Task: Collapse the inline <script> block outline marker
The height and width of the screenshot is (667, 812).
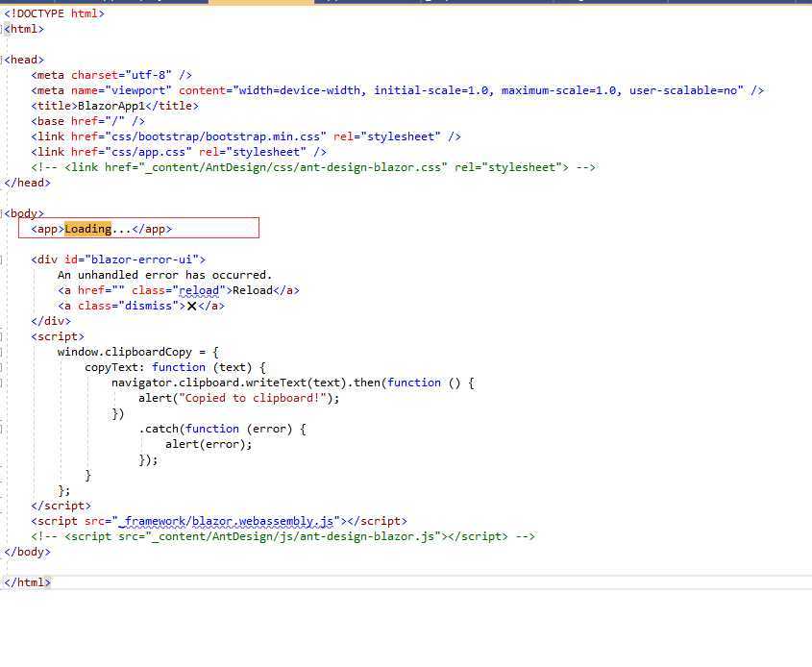Action: pyautogui.click(x=2, y=336)
